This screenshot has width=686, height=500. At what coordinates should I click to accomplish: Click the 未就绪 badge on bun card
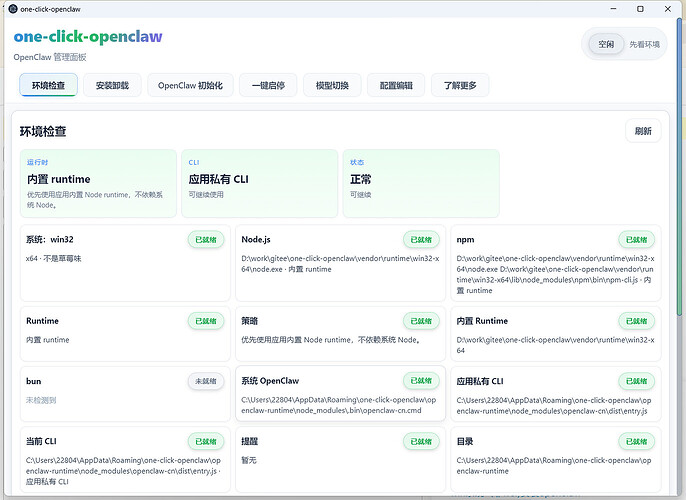[x=206, y=381]
